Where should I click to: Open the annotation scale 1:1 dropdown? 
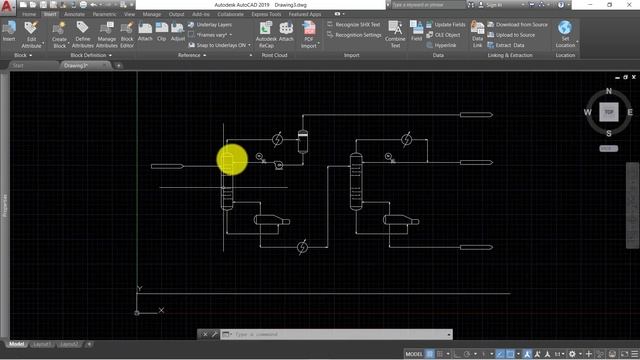(559, 354)
